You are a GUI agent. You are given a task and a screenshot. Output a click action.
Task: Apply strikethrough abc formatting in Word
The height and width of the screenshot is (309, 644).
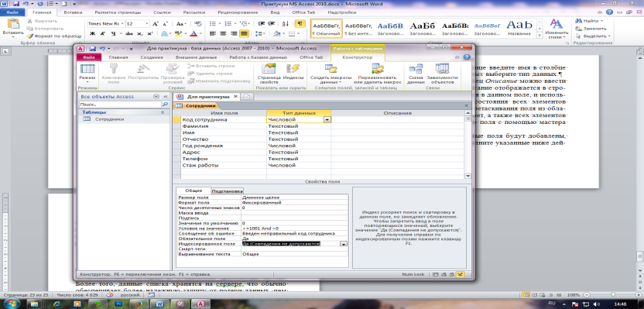[129, 33]
